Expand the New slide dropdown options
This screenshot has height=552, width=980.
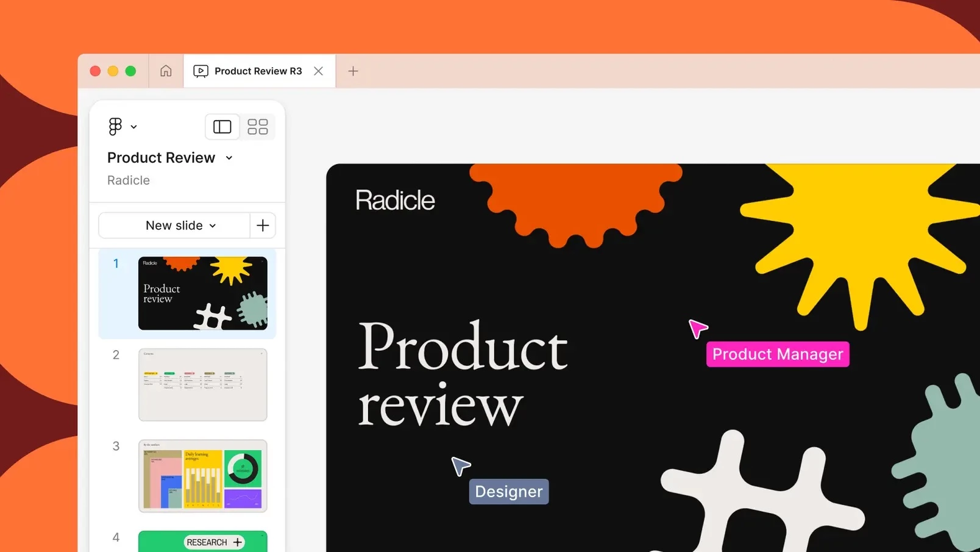point(213,225)
